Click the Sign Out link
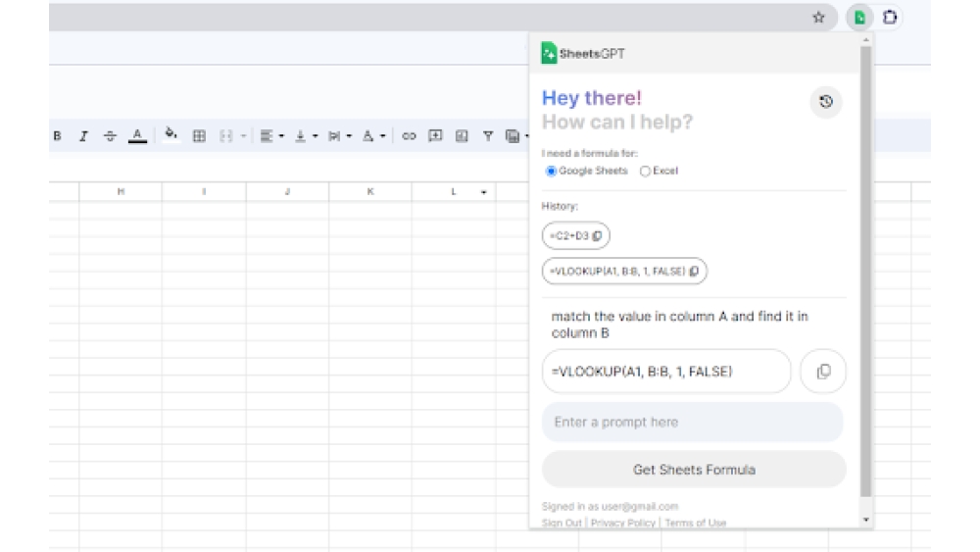 pyautogui.click(x=562, y=523)
